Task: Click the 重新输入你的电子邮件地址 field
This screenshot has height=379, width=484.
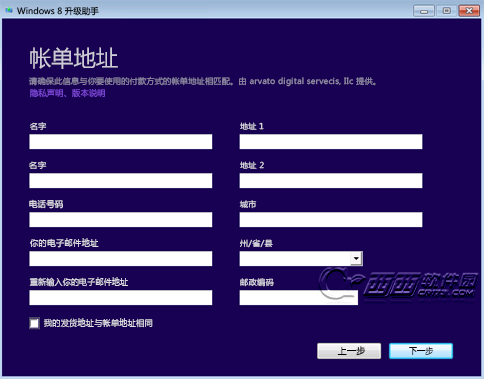Action: tap(121, 298)
